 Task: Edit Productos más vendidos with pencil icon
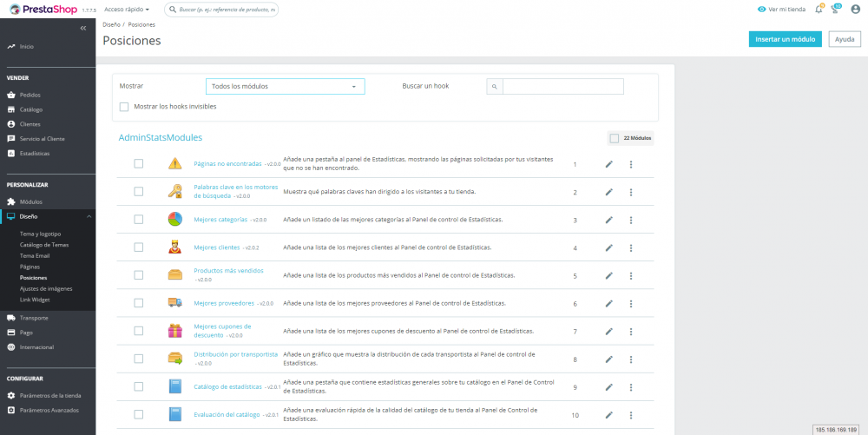click(609, 275)
